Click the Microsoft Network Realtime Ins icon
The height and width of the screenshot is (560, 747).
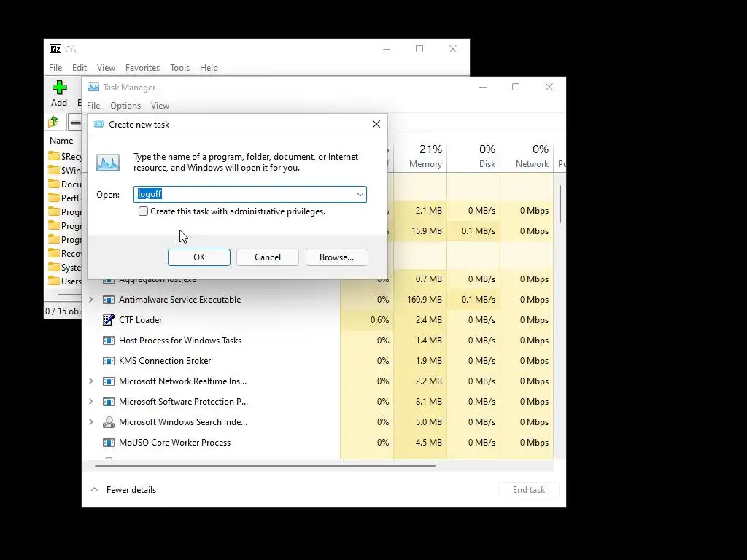pos(109,381)
